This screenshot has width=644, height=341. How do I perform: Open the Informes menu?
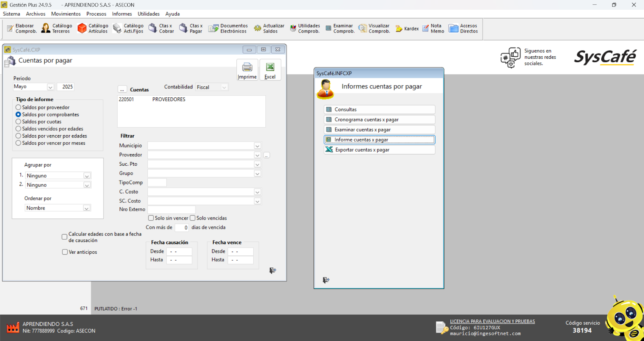click(x=122, y=14)
